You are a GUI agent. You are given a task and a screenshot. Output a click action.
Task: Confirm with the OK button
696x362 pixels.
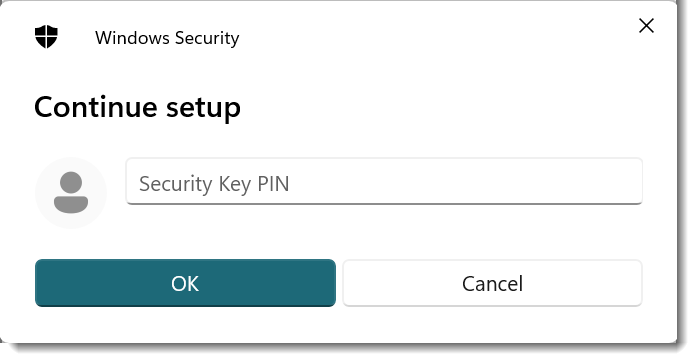coord(185,283)
